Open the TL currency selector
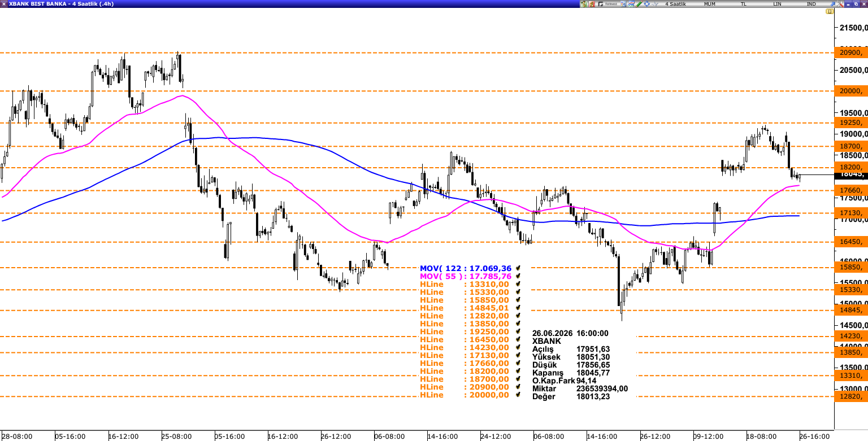The width and height of the screenshot is (868, 441). pos(744,4)
